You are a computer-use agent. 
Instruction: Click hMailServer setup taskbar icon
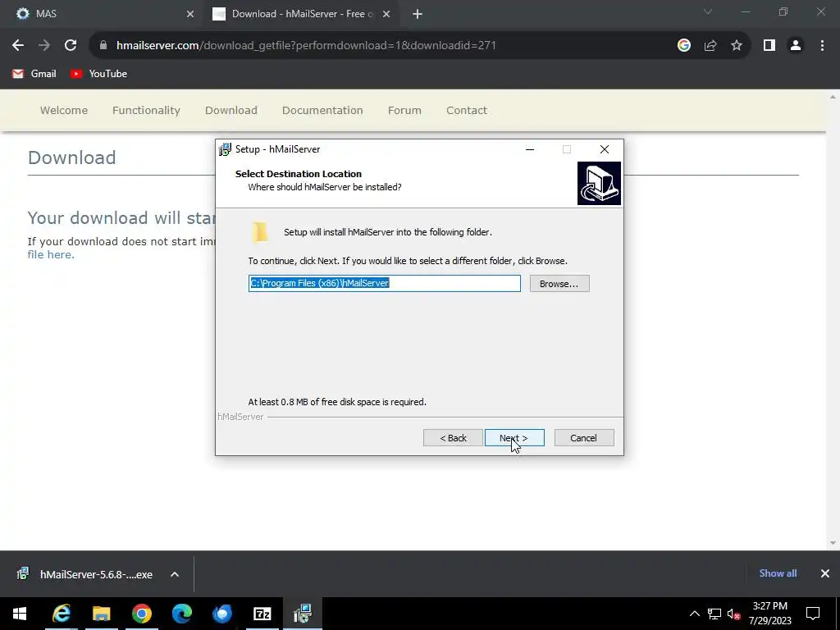pos(303,614)
